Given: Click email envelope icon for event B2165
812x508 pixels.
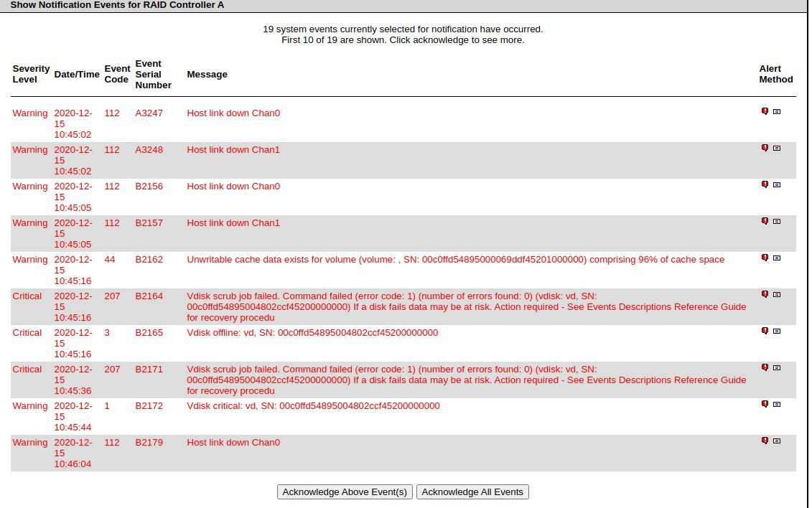Looking at the screenshot, I should click(x=776, y=331).
